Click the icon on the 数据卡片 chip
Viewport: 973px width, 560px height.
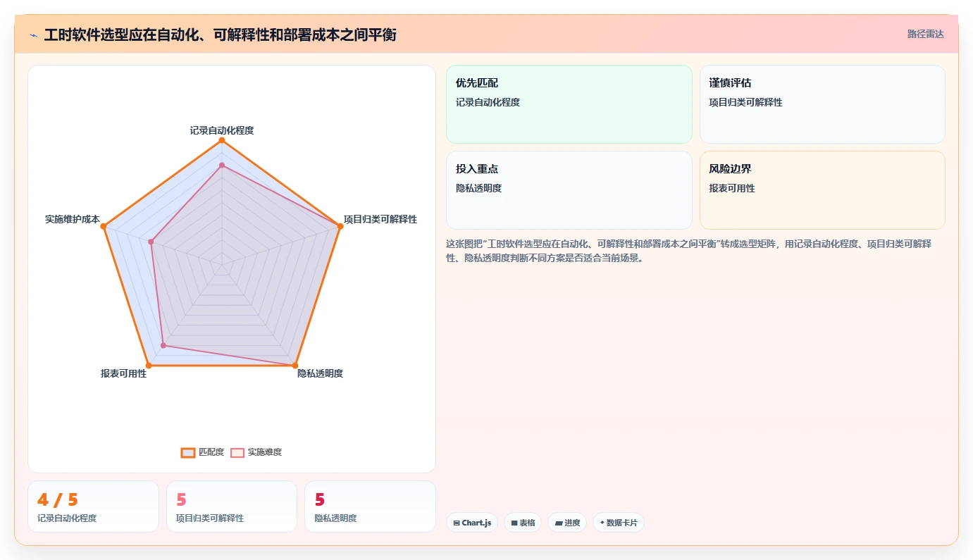(x=602, y=523)
